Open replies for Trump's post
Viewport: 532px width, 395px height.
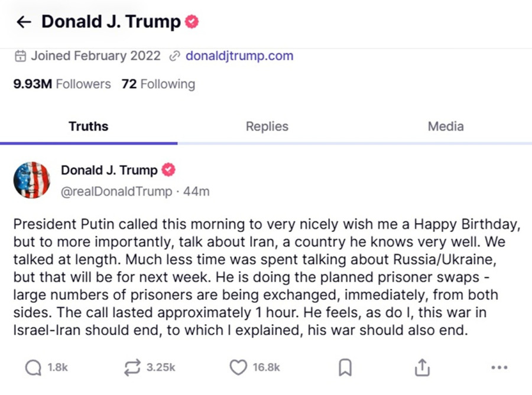[33, 367]
